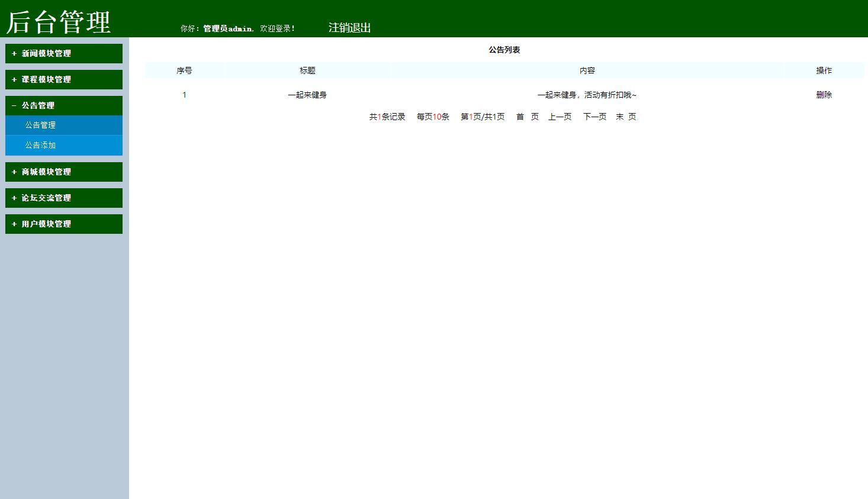Click the 注销退出 logout link
Screen dimensions: 868x499
pos(349,27)
